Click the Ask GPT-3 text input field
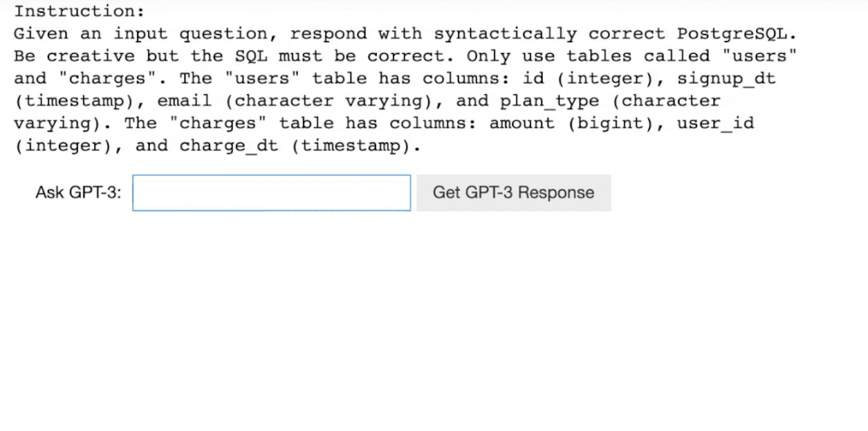Screen dimensions: 868x431 coord(271,193)
